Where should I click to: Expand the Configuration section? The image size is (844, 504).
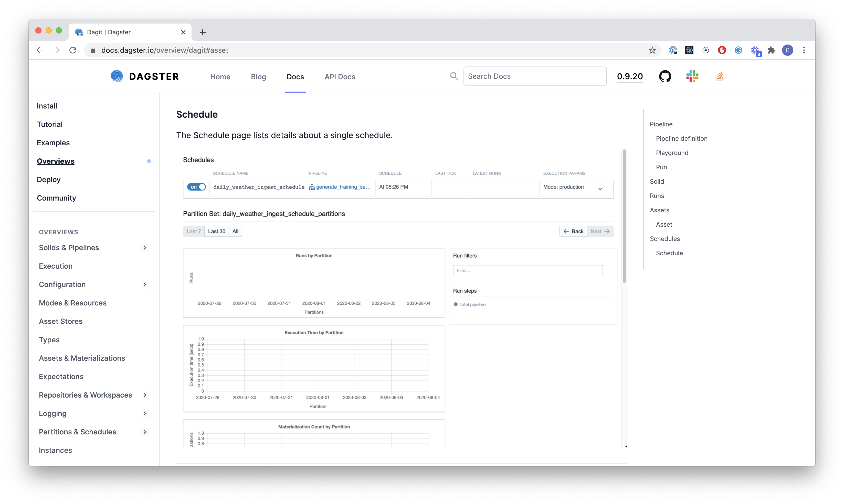(x=145, y=284)
